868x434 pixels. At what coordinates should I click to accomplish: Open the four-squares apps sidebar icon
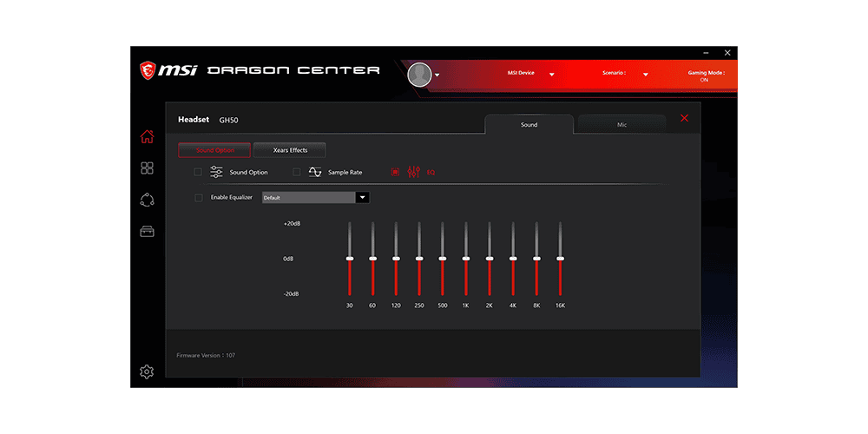(x=147, y=168)
